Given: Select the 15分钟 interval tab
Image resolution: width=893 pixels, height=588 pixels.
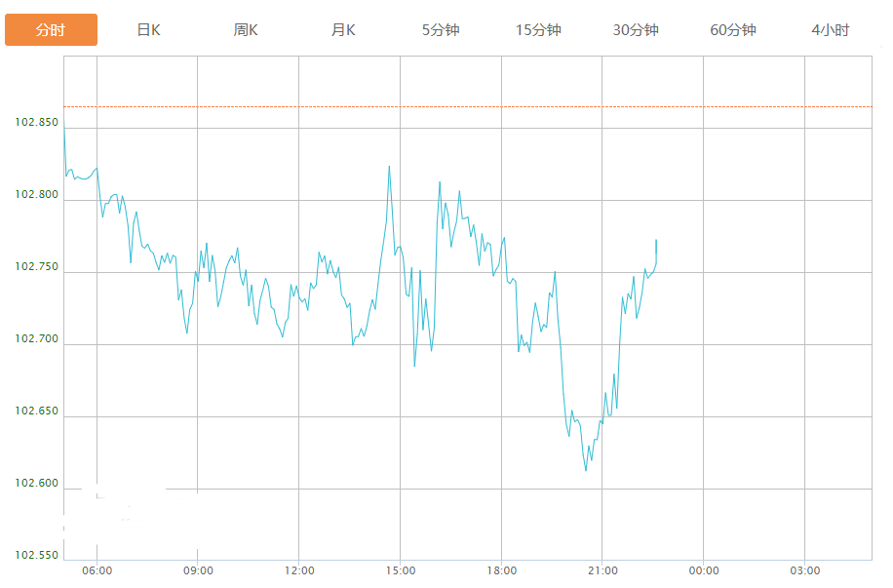Looking at the screenshot, I should click(538, 30).
